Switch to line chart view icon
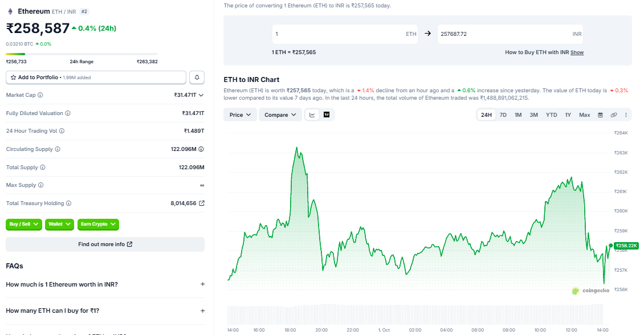 pos(312,115)
